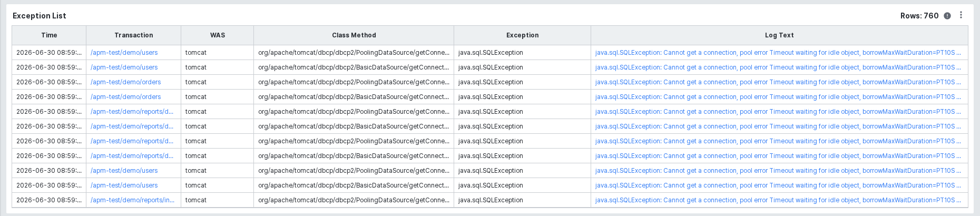The image size is (980, 216).
Task: Click the Class Method column header
Action: [x=354, y=35]
